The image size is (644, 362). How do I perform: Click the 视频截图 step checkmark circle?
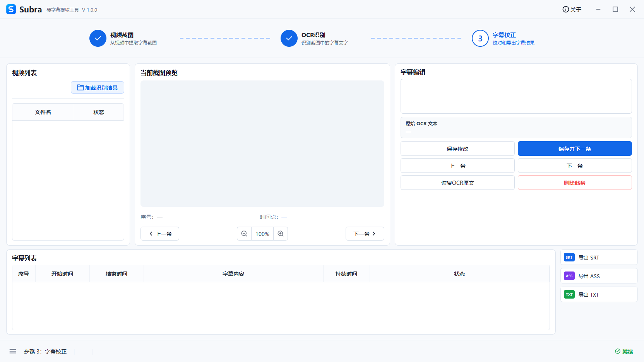(98, 38)
